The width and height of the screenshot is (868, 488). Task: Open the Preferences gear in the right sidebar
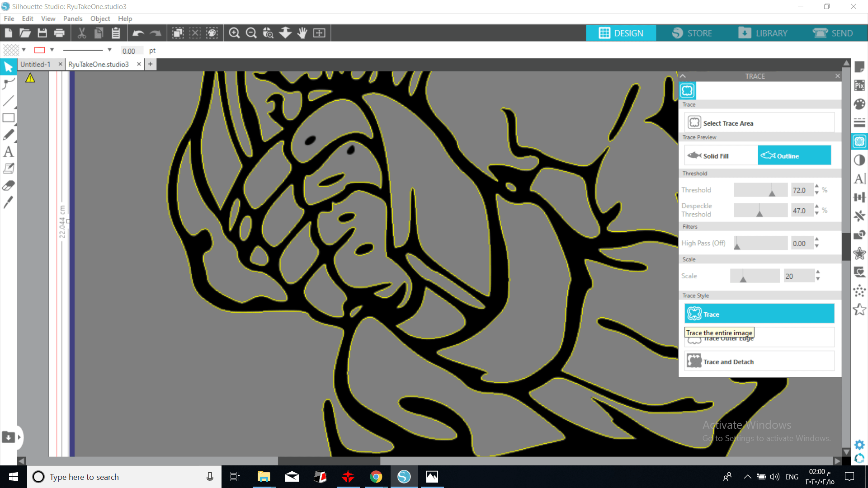[859, 445]
